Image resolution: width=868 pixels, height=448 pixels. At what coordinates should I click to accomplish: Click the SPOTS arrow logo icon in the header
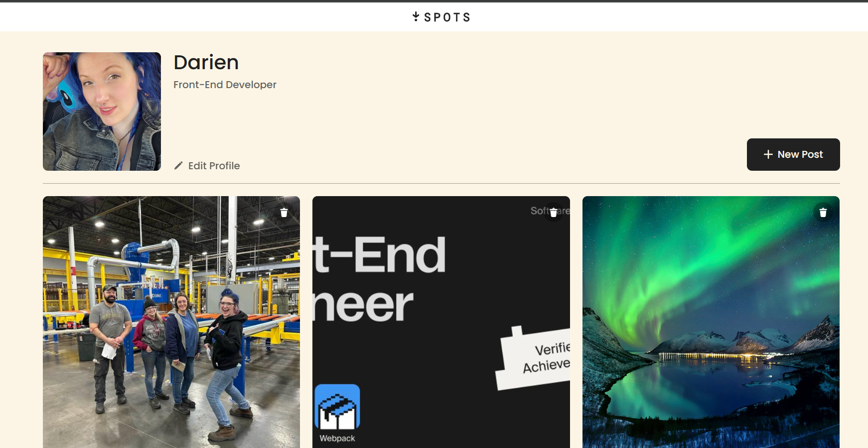415,16
